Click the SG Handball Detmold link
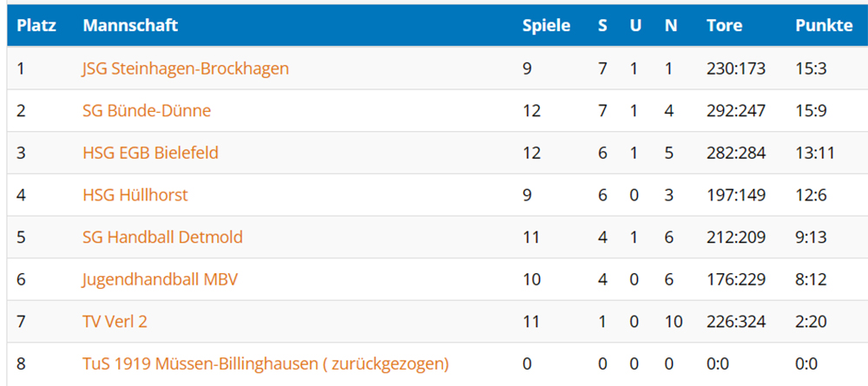868x386 pixels. [x=163, y=238]
